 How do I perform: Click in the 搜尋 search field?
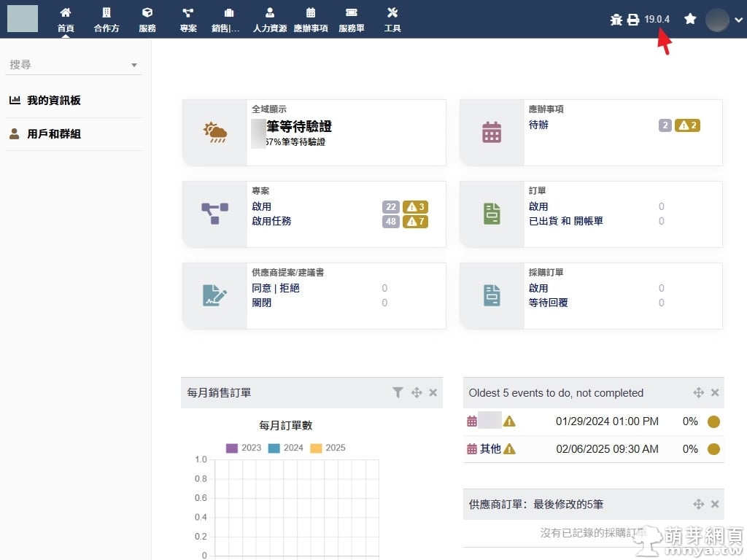pos(66,65)
